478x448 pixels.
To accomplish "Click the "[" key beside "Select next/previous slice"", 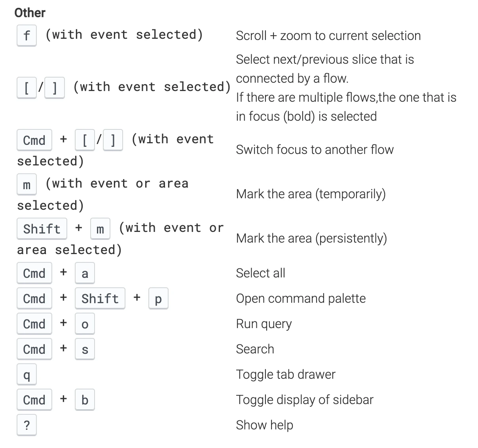I will pos(27,87).
